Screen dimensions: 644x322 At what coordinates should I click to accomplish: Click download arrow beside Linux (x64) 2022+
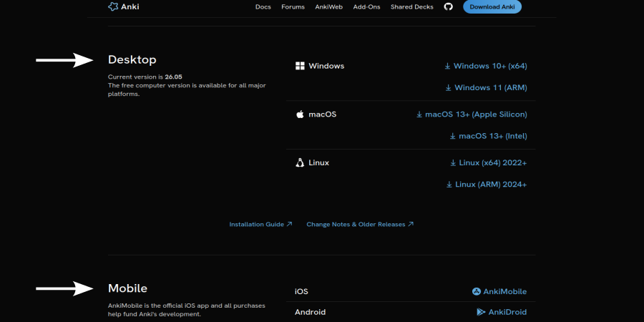[x=453, y=163]
